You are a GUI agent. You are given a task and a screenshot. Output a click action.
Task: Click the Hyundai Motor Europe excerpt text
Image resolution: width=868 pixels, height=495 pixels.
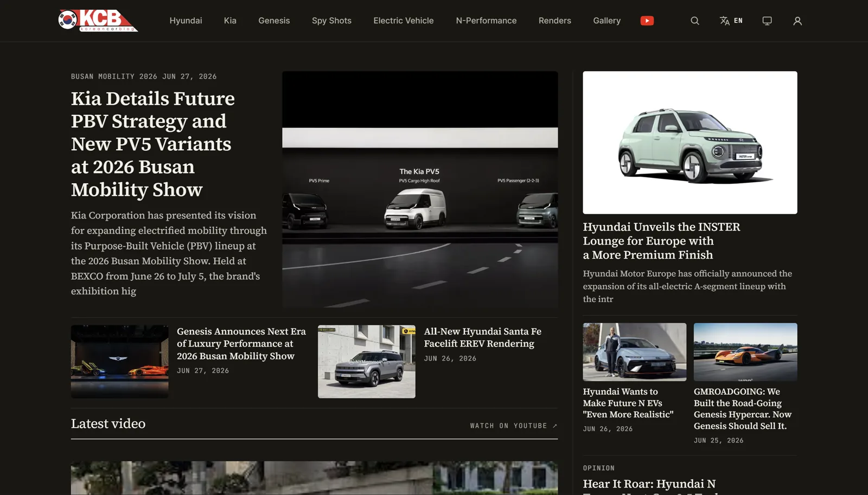(687, 286)
